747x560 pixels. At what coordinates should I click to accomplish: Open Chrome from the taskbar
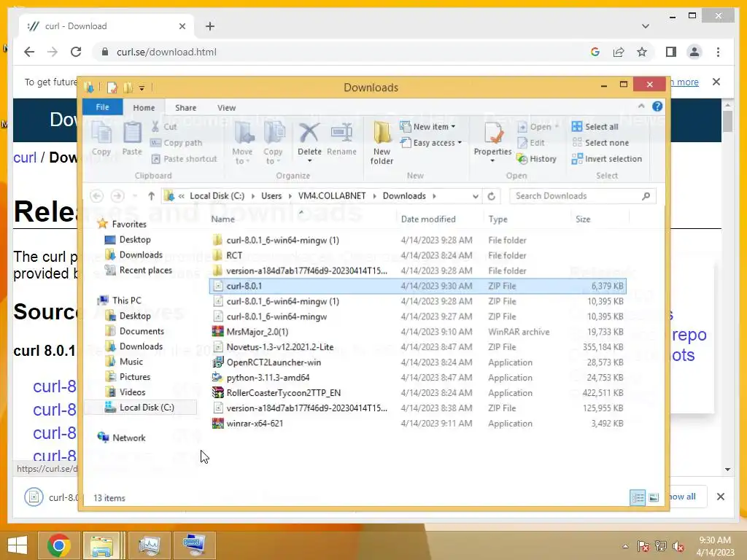pos(59,545)
